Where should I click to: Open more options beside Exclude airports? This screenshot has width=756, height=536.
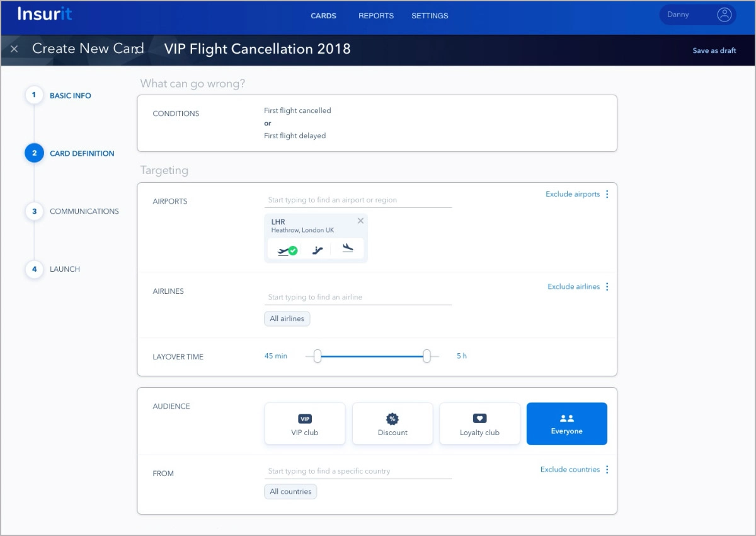[x=607, y=194]
